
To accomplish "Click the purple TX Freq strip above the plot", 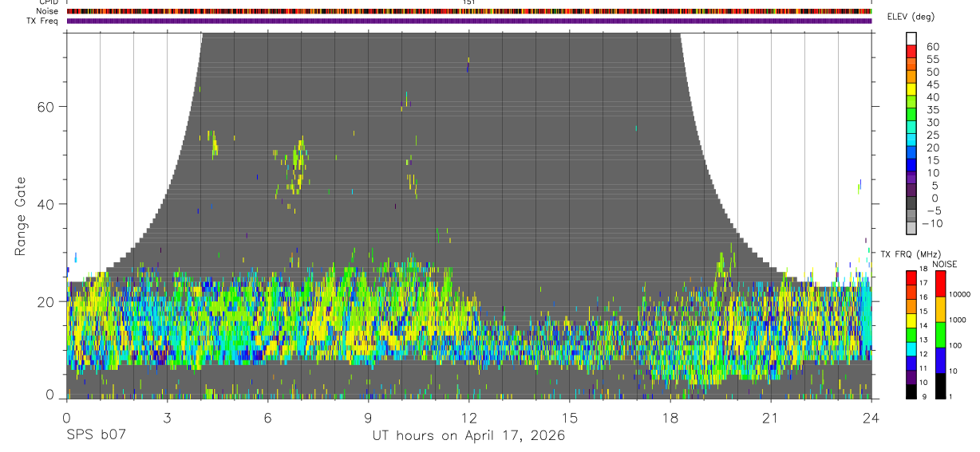I will point(468,21).
